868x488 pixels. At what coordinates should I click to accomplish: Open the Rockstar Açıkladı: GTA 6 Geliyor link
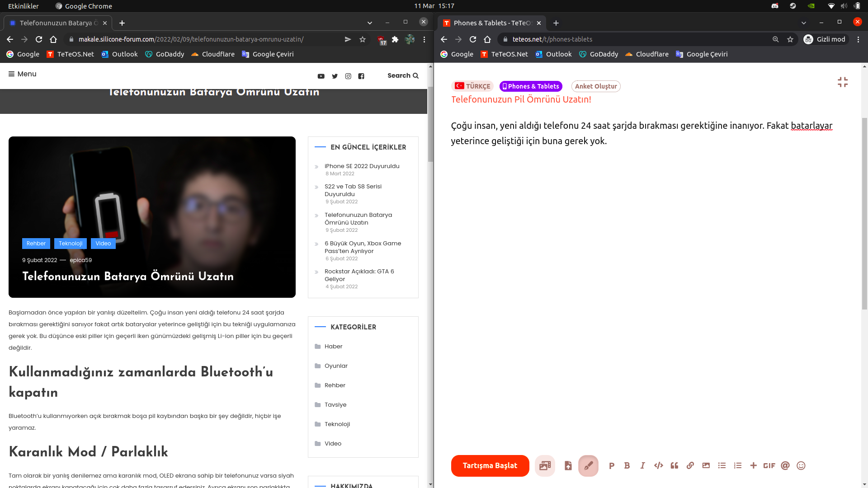[359, 275]
